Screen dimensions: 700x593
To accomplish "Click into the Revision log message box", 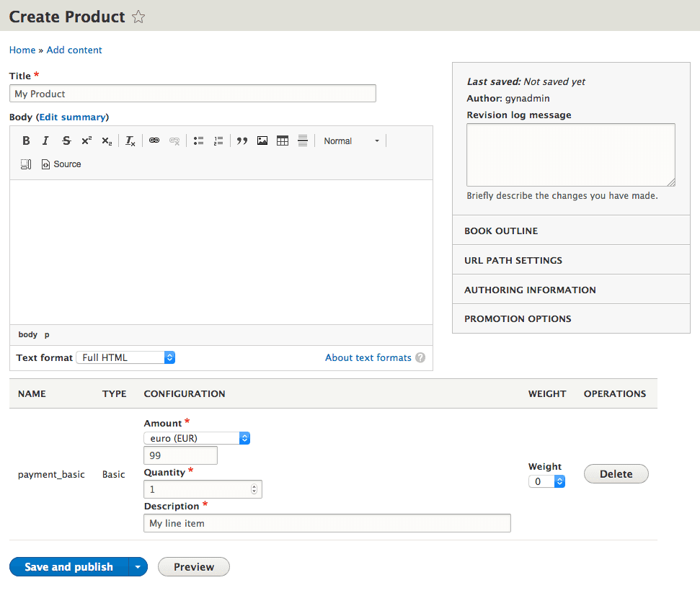I will [570, 155].
